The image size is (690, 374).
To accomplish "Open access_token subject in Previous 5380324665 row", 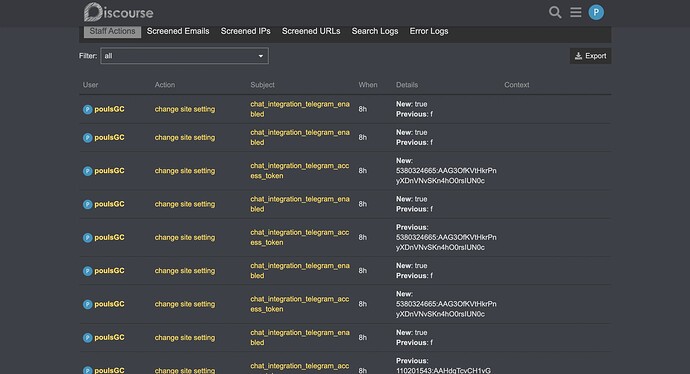I will click(x=300, y=238).
